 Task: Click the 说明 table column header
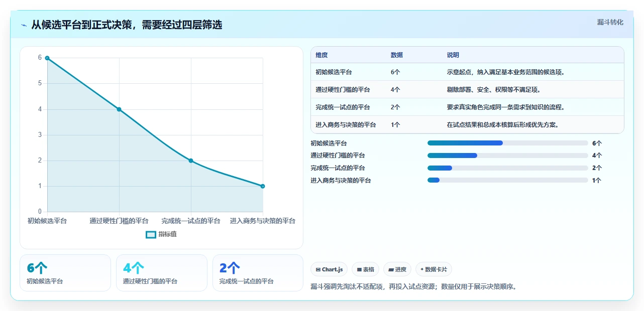pos(453,55)
